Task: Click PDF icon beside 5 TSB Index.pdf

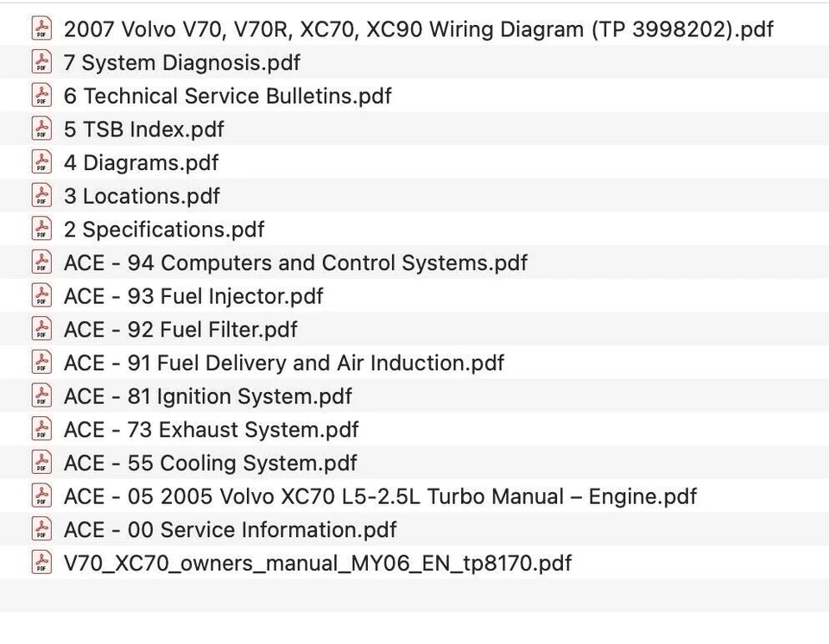Action: tap(41, 129)
